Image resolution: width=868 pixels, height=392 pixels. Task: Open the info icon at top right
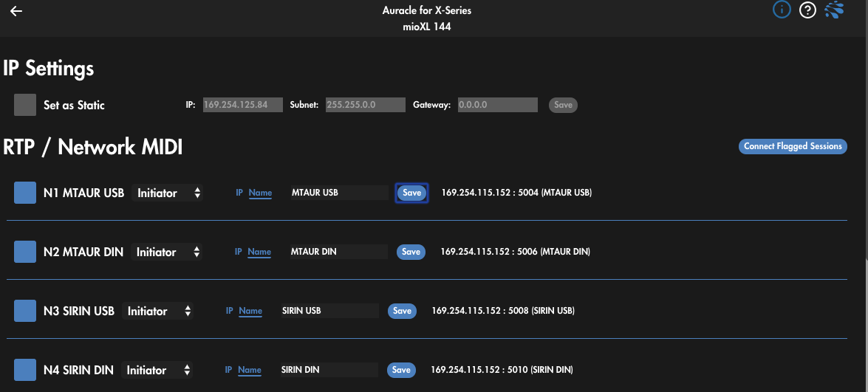click(x=782, y=10)
